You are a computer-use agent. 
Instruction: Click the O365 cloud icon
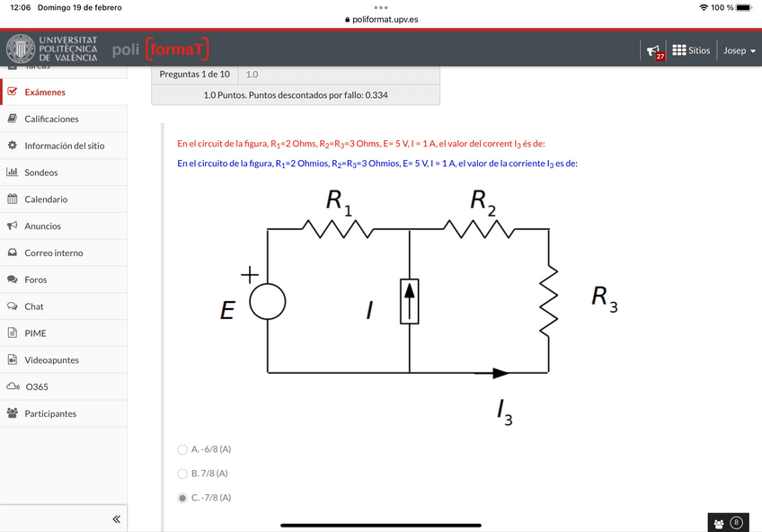[x=13, y=387]
